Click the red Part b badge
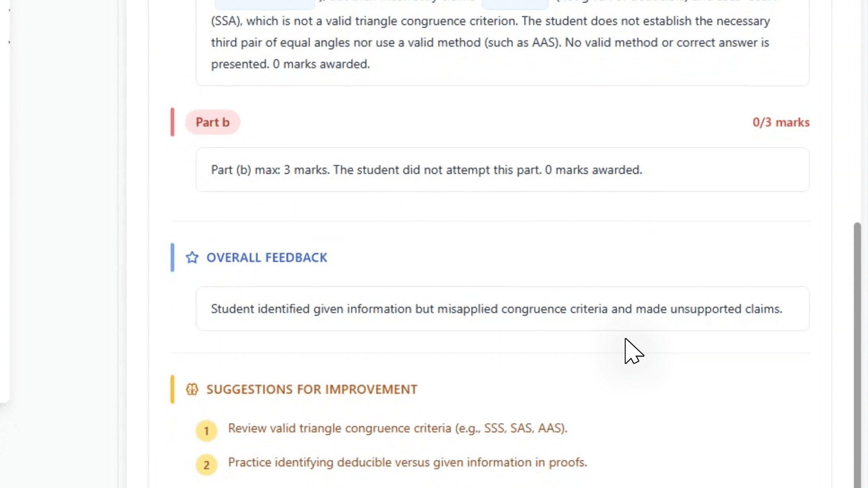 coord(212,122)
